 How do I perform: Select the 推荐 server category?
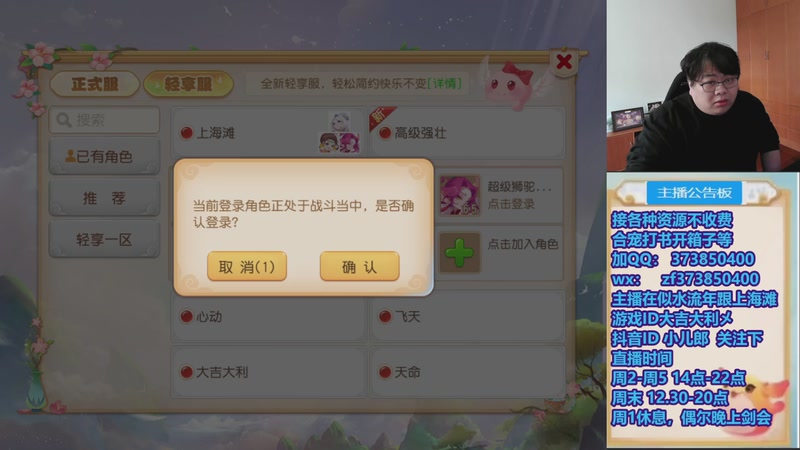[104, 198]
